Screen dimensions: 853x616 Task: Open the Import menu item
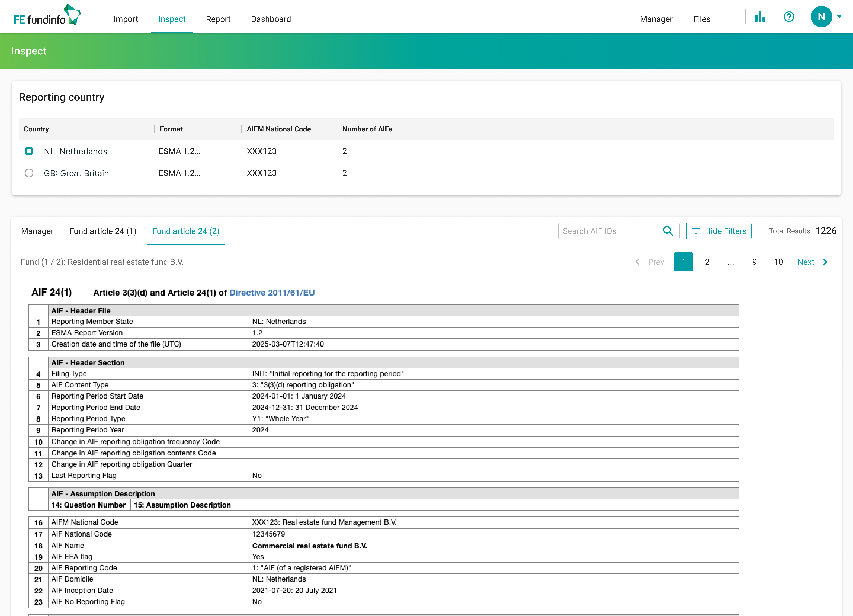coord(126,19)
